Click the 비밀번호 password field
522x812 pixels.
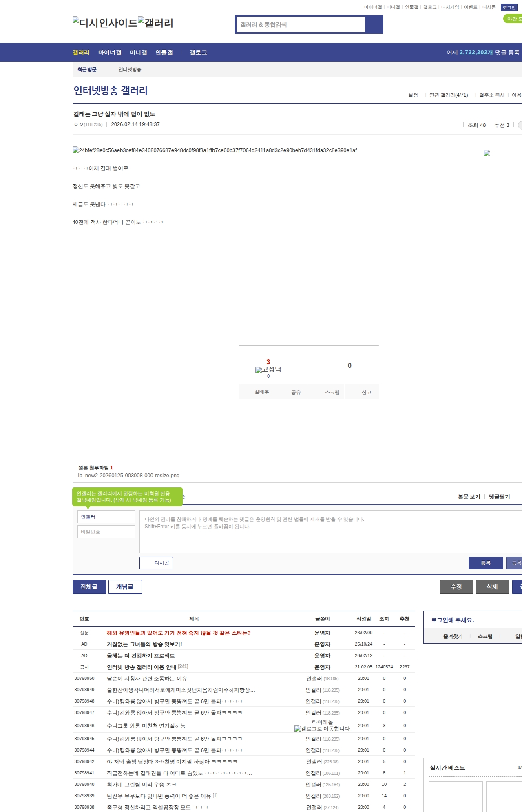106,532
